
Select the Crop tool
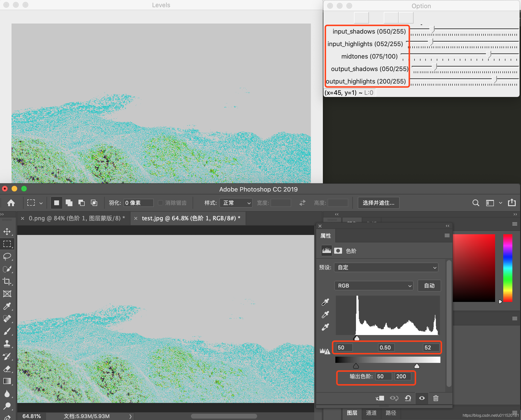click(7, 281)
